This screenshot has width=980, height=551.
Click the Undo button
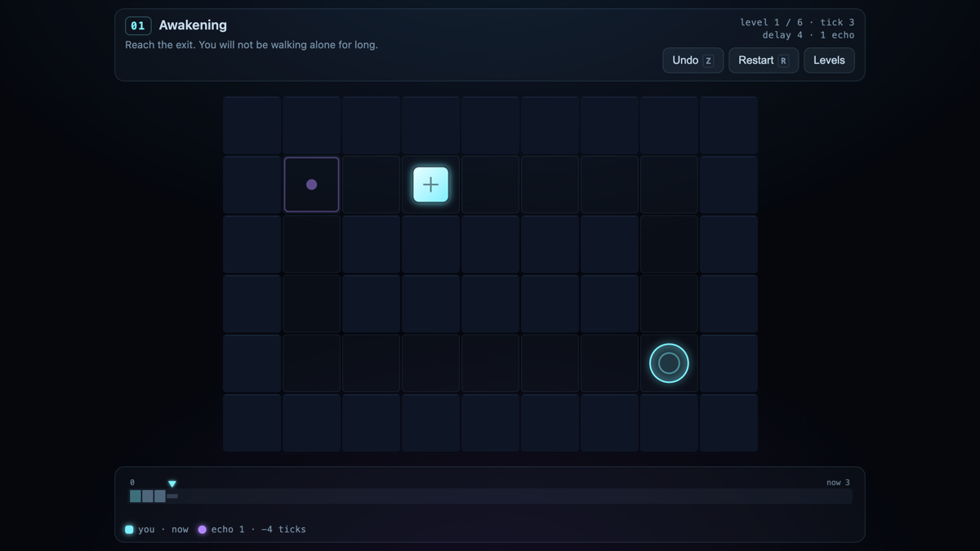(693, 60)
